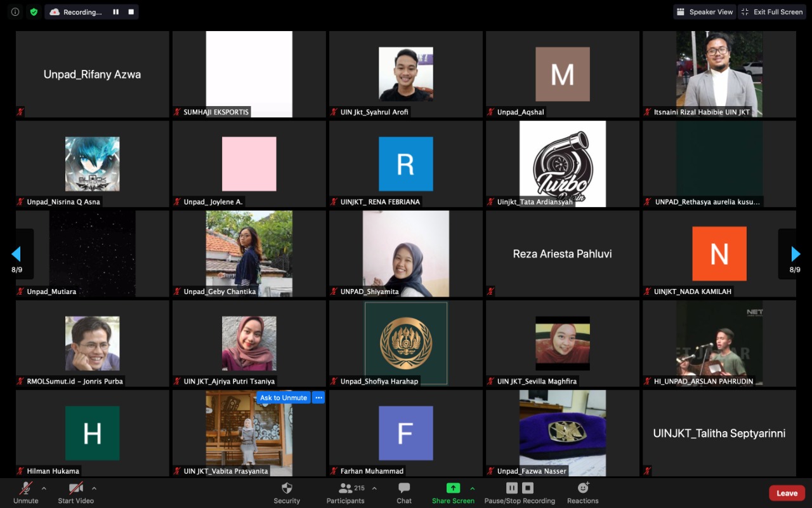Select SUMHAJI EKSPORTIS video tile

point(249,74)
